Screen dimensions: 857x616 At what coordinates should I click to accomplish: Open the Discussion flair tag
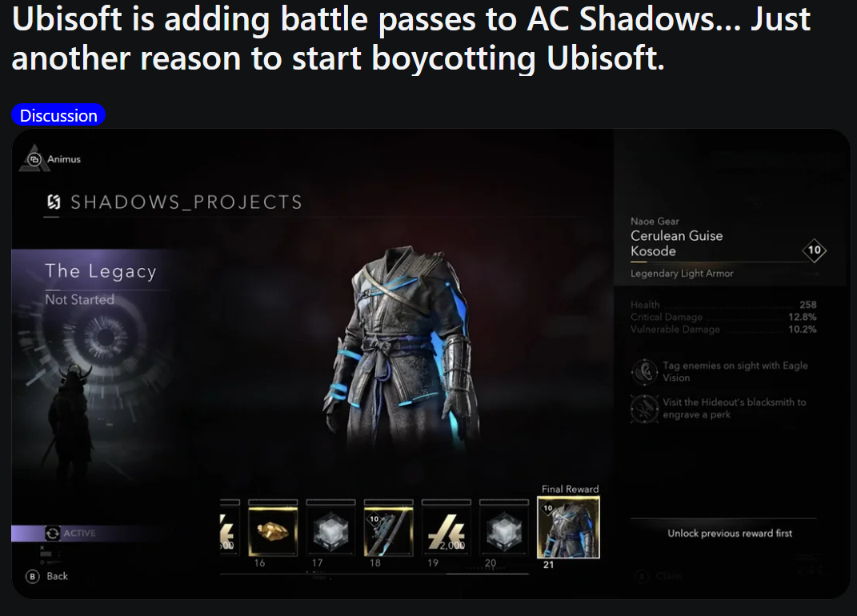pos(58,114)
